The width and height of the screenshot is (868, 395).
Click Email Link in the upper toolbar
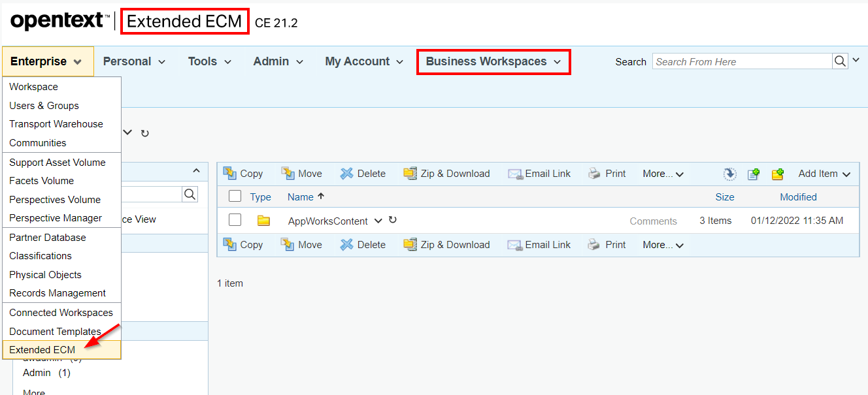pos(539,174)
